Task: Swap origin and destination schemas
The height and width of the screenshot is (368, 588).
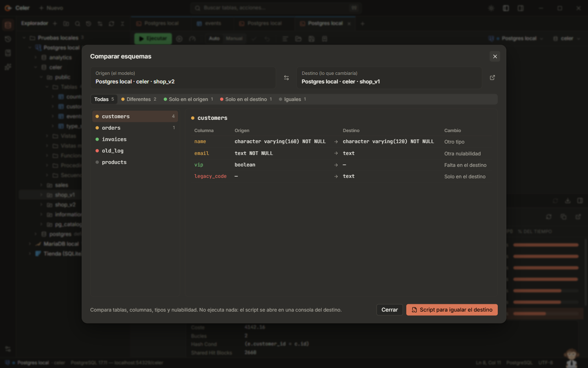Action: point(286,78)
